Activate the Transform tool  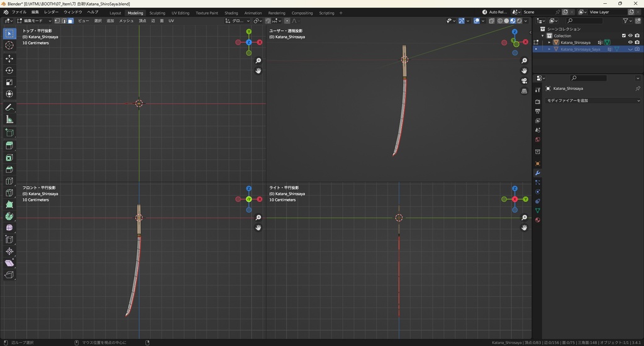tap(9, 94)
